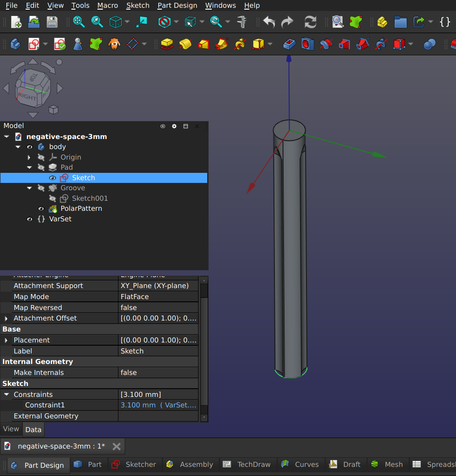
Task: Collapse the Constraints property
Action: click(6, 394)
